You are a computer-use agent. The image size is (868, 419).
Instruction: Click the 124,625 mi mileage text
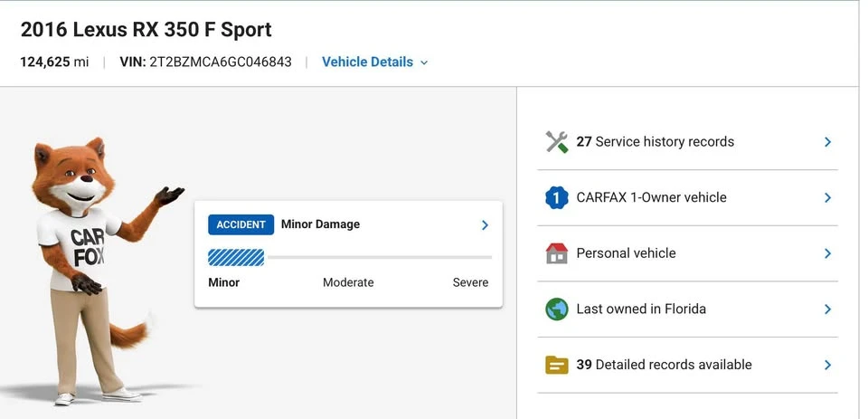tap(54, 62)
